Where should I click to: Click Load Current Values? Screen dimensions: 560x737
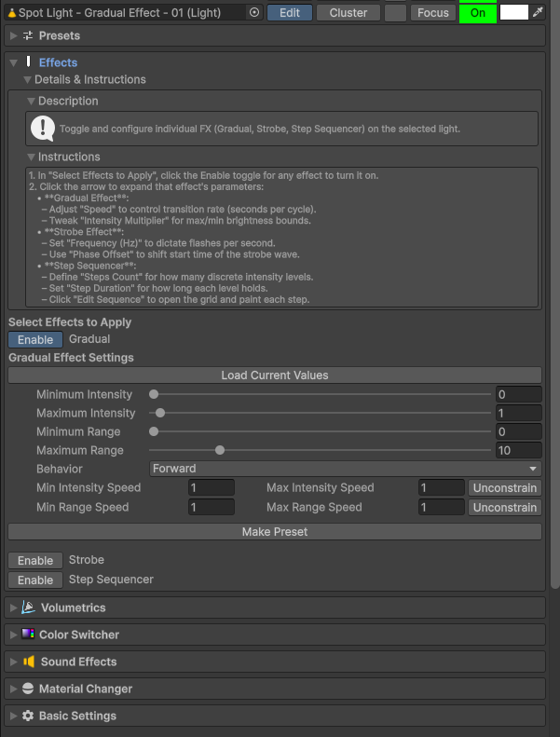click(275, 375)
